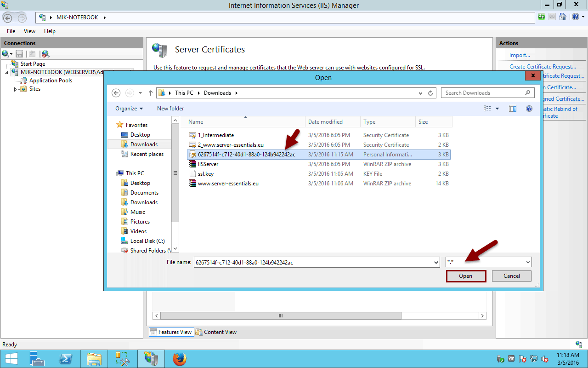This screenshot has height=368, width=588.
Task: Launch Firefox from taskbar
Action: [180, 359]
